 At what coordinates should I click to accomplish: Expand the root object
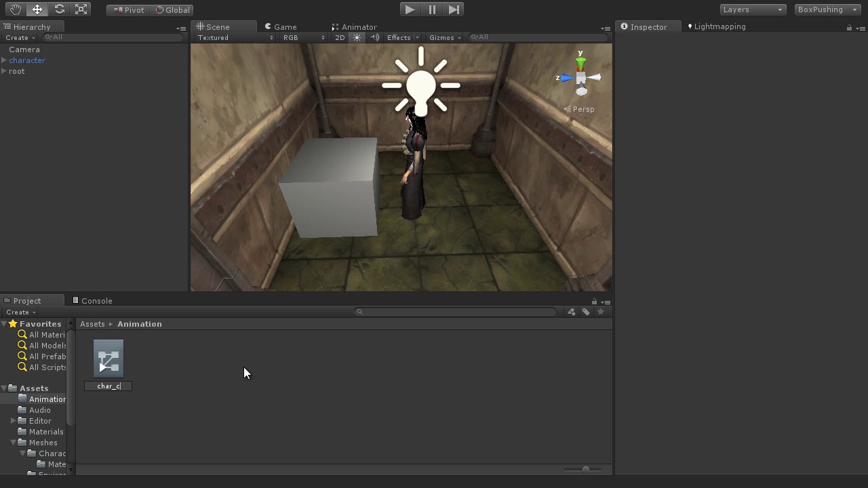[4, 71]
